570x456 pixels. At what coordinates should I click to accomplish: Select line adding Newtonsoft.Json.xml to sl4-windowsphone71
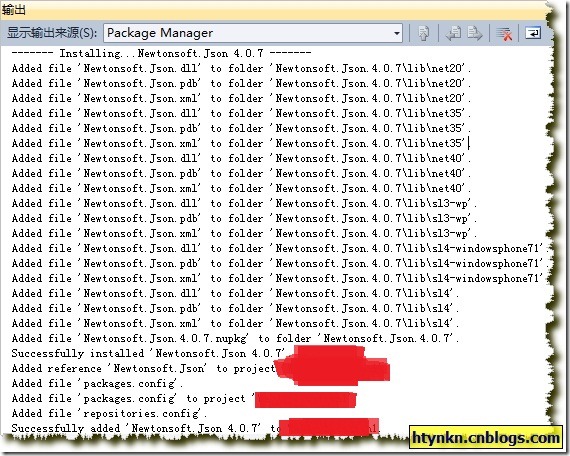click(280, 279)
